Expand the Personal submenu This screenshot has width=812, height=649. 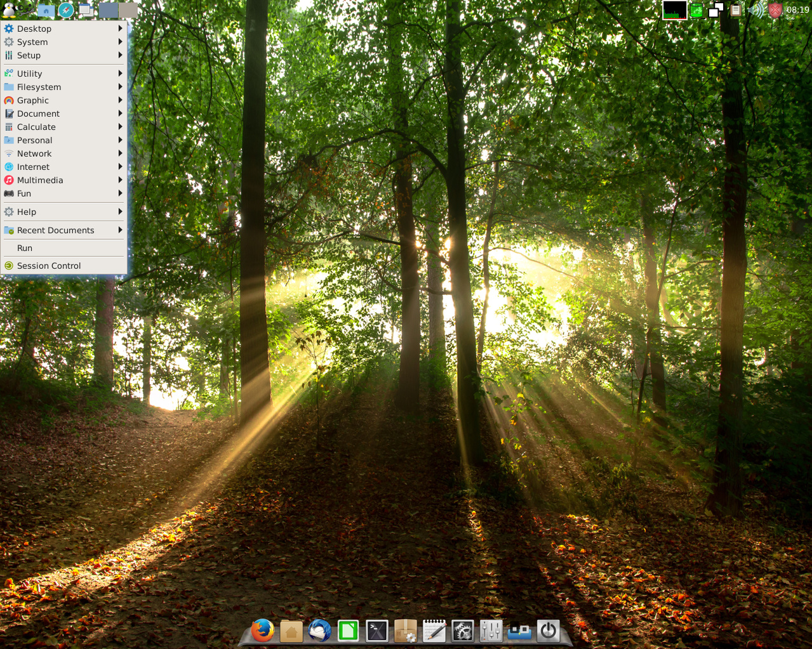coord(63,140)
